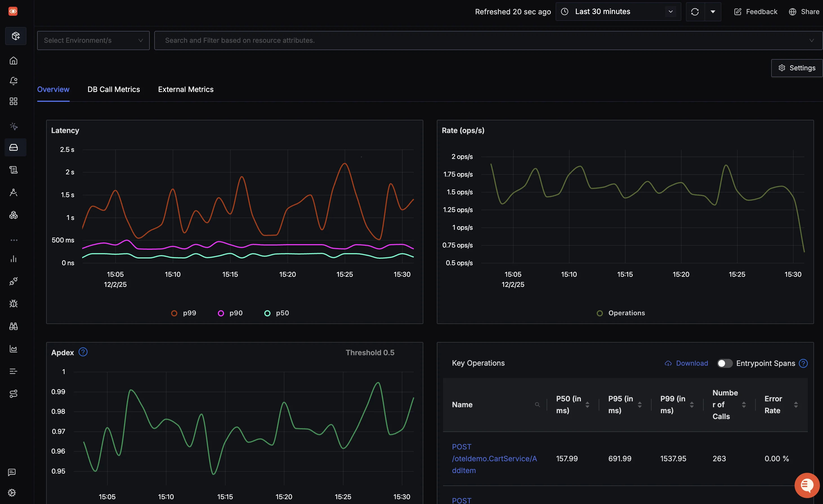Image resolution: width=823 pixels, height=504 pixels.
Task: Open the Dashboards grid icon
Action: tap(13, 102)
